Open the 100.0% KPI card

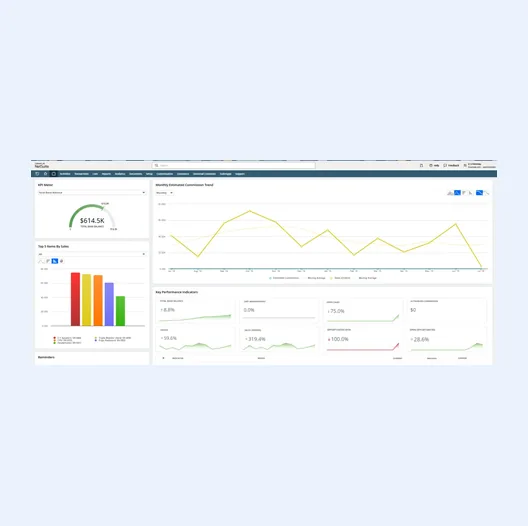[x=363, y=340]
